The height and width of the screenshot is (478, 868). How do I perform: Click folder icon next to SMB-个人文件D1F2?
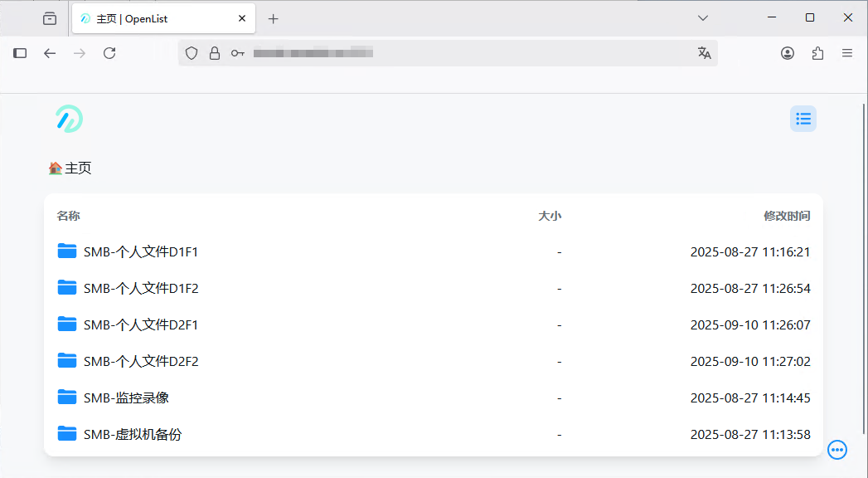click(67, 288)
